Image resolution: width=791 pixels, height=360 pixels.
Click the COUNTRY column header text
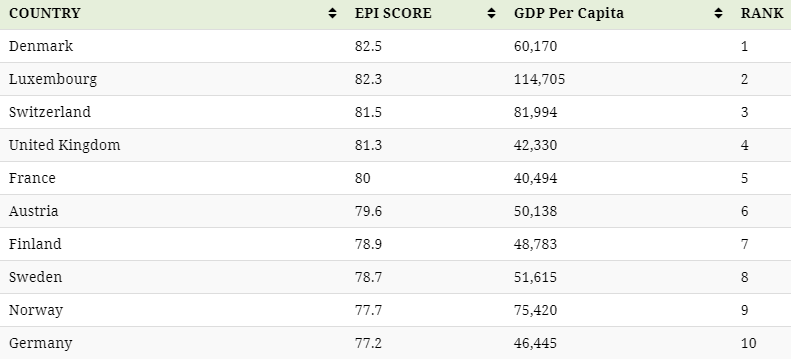[44, 13]
